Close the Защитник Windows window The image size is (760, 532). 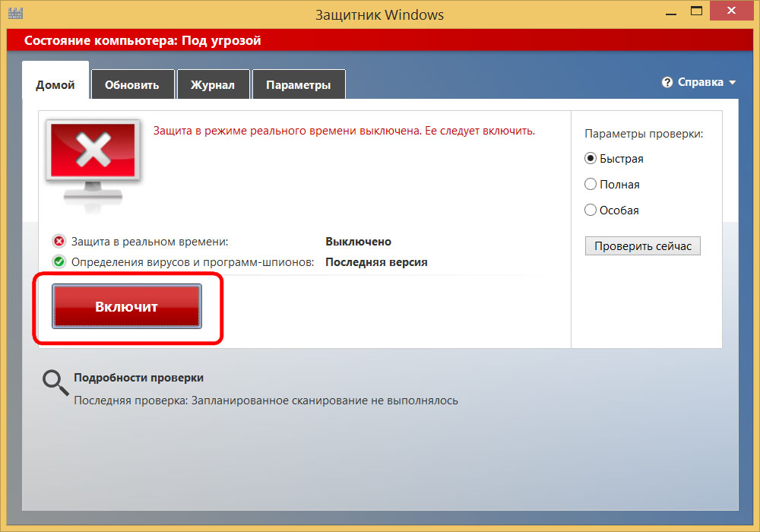[x=731, y=11]
